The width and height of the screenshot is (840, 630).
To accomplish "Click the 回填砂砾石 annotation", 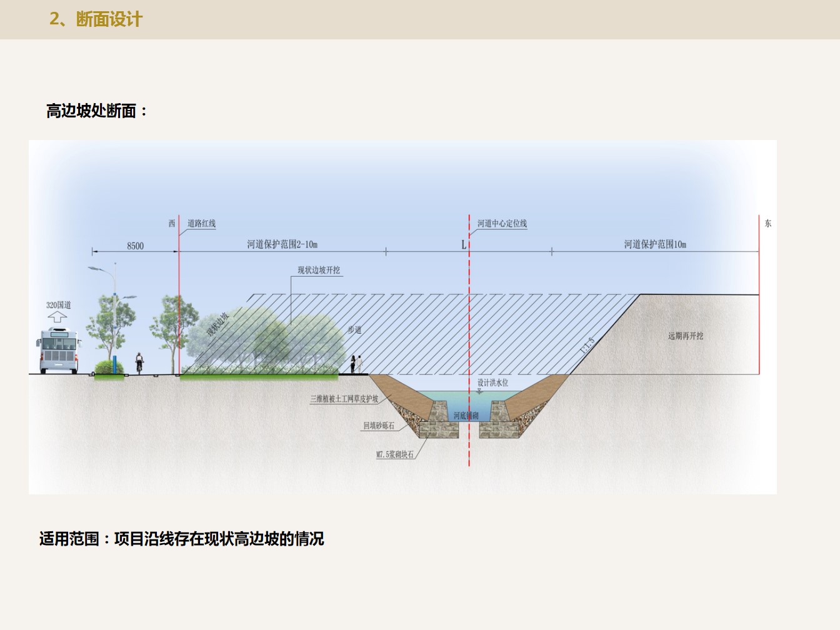I will coord(379,426).
